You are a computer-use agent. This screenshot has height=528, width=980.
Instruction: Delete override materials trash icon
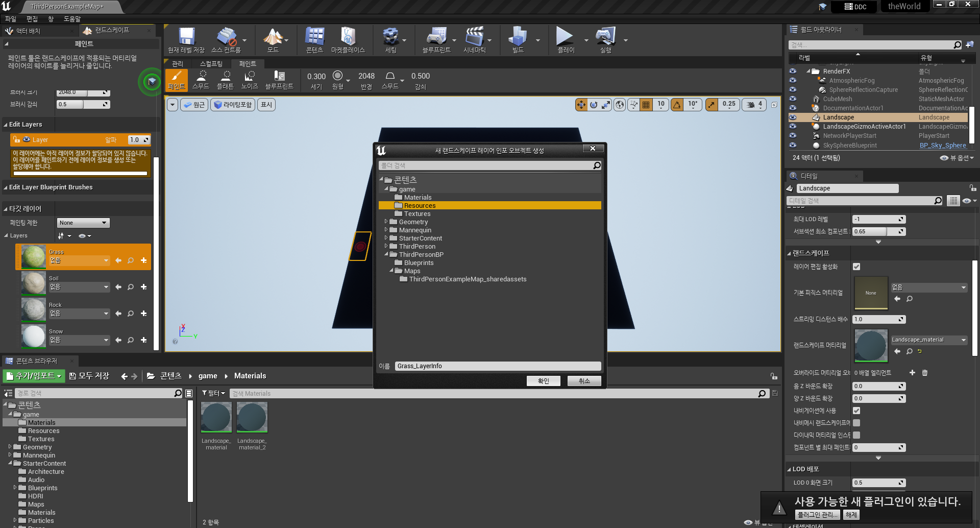point(925,373)
